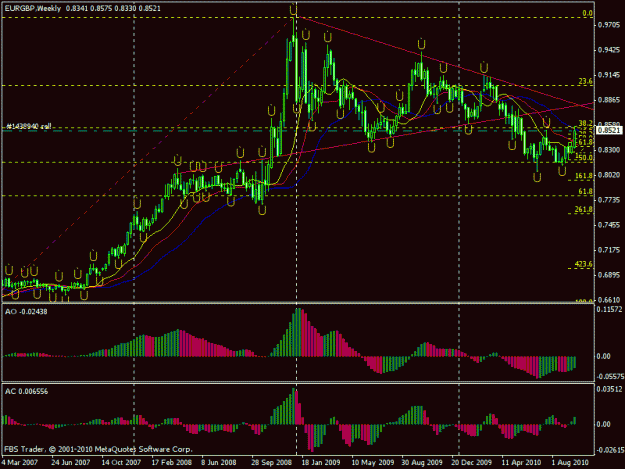This screenshot has height=469, width=625.
Task: Click the 0.03512 AC scale value
Action: pos(609,389)
